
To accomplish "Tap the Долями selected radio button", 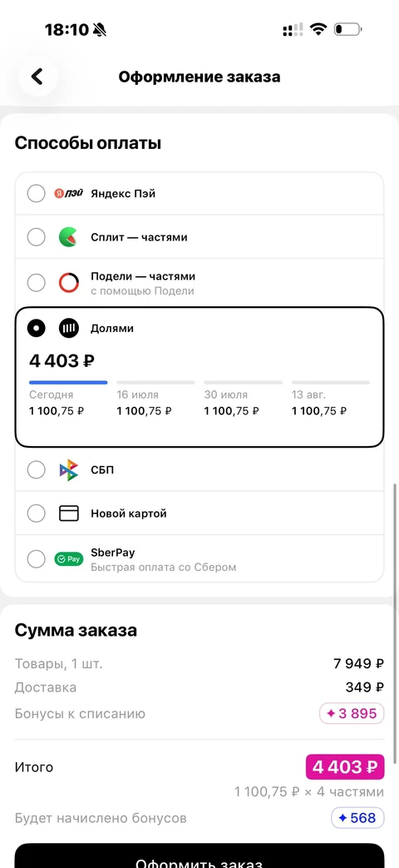I will coord(37,328).
